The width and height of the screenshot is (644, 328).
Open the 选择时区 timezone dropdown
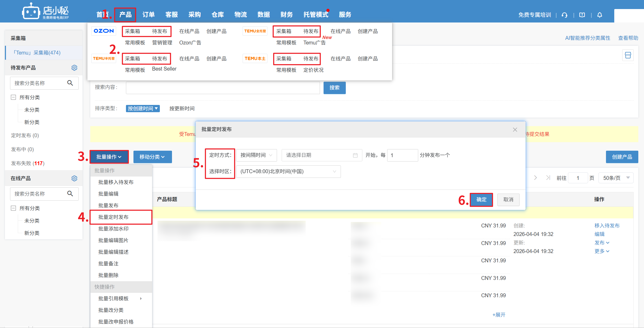pos(288,172)
